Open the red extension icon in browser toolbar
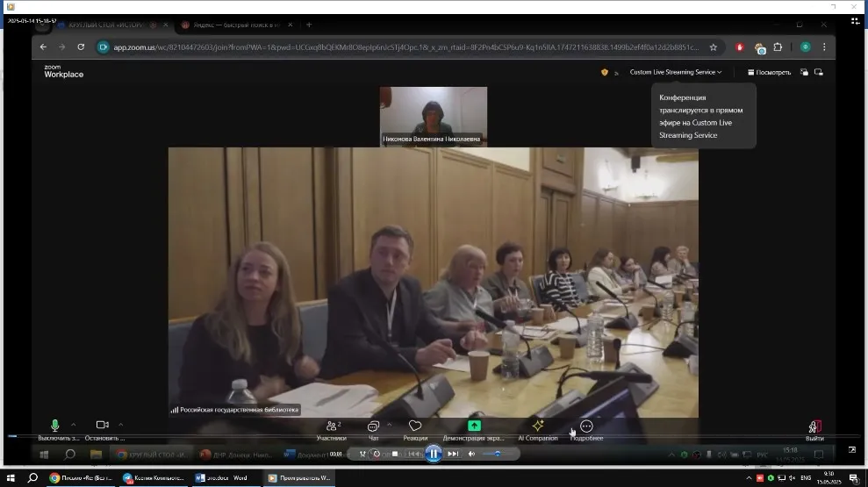868x487 pixels. point(740,47)
